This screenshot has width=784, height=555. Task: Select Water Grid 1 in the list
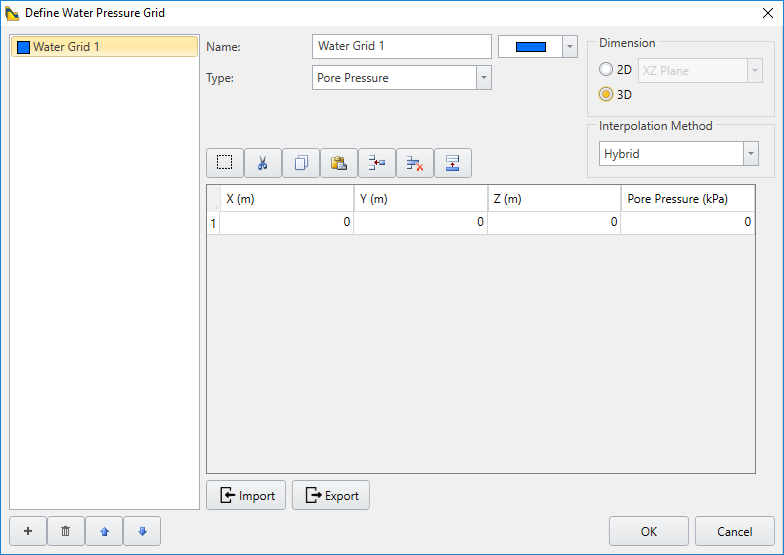(x=104, y=46)
